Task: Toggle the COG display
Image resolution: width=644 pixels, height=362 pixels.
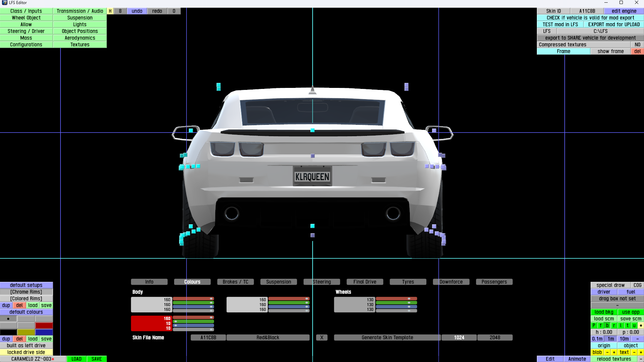Action: coord(637,285)
